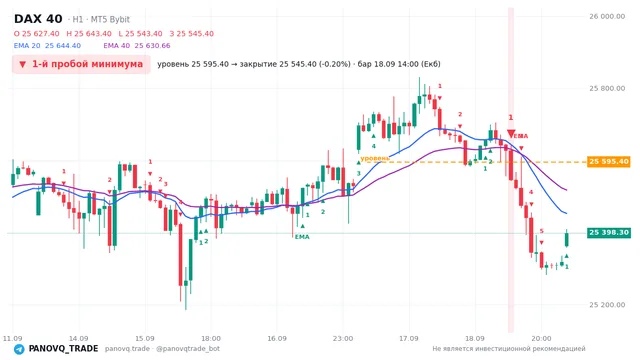Click the large red triangle signal marker near EMA
The height and width of the screenshot is (360, 640).
511,133
